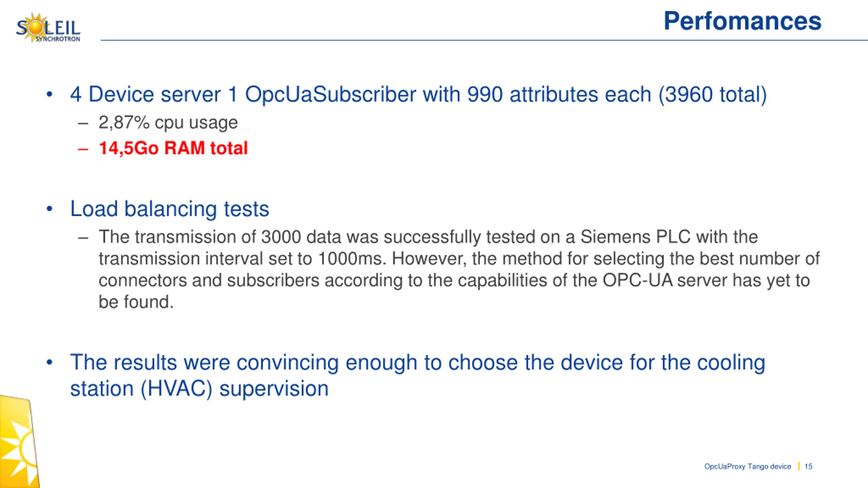Viewport: 868px width, 488px height.
Task: Click the SOLEIL Synchrotron logo
Action: coord(48,28)
